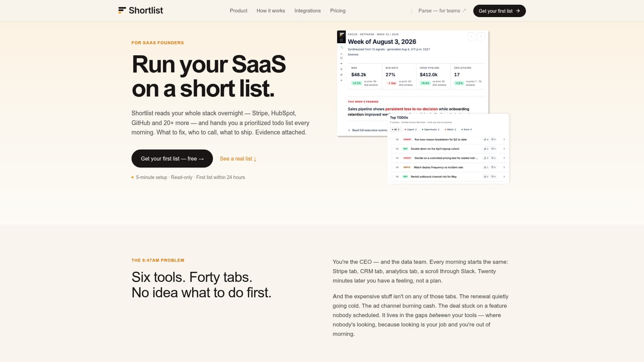Tick "Revisit outbound channel mix for May" checkbox
644x362 pixels.
(x=392, y=176)
